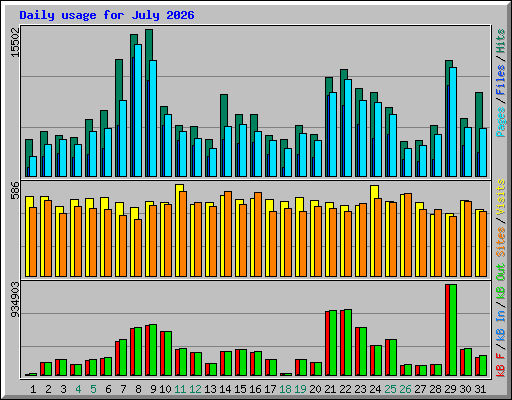
Task: Click the day 7 axis label
Action: point(123,389)
